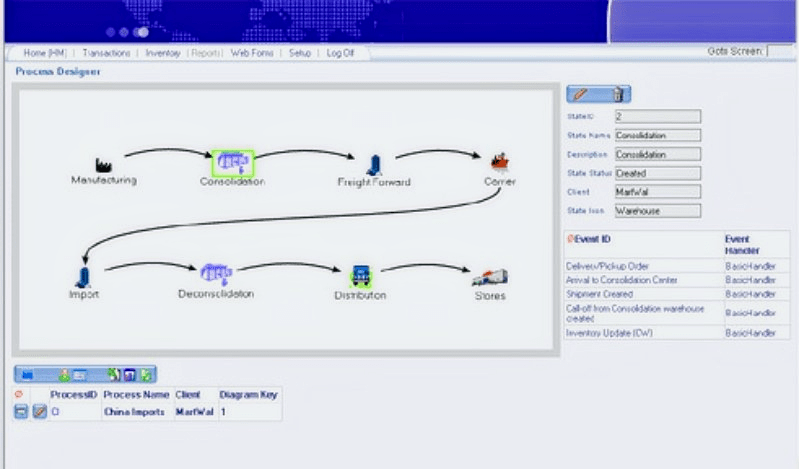The height and width of the screenshot is (469, 799).
Task: Click the highlighted Consolidation warehouse icon
Action: [233, 162]
